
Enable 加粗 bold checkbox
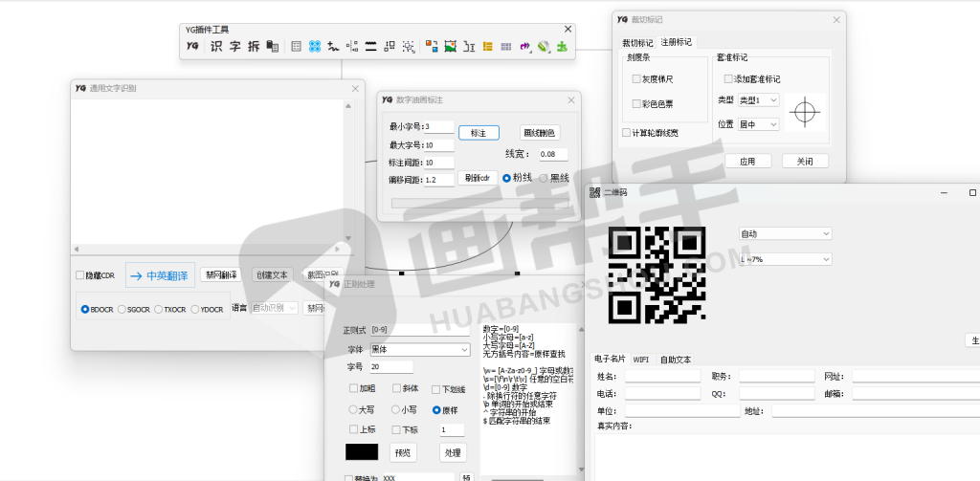pyautogui.click(x=354, y=388)
